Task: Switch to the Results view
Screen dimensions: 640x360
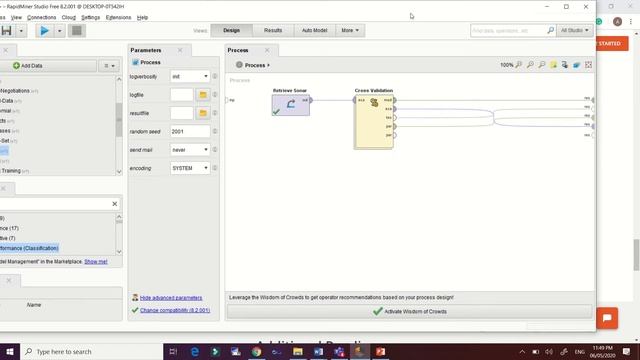Action: (x=273, y=30)
